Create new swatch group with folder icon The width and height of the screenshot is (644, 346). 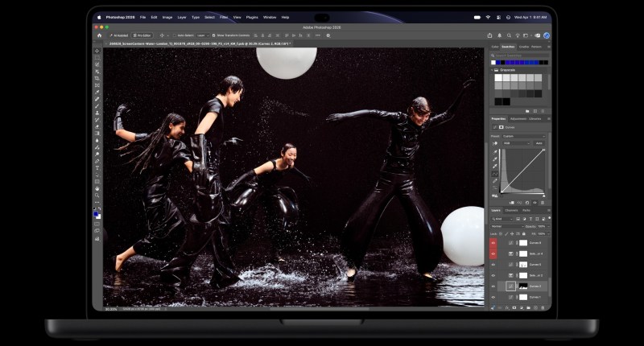click(527, 111)
